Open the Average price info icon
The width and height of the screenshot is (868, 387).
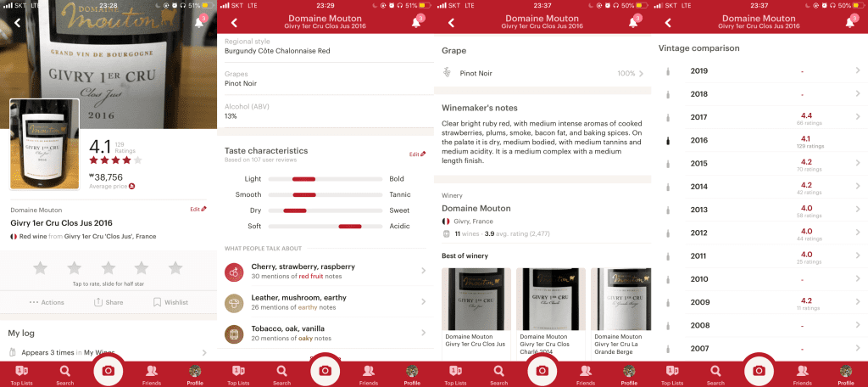tap(131, 187)
